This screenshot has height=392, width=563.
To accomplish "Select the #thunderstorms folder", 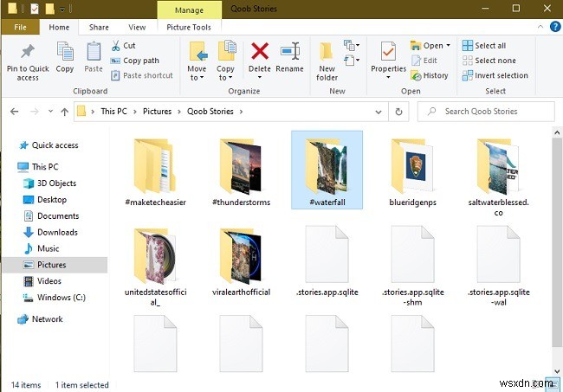I will point(242,170).
